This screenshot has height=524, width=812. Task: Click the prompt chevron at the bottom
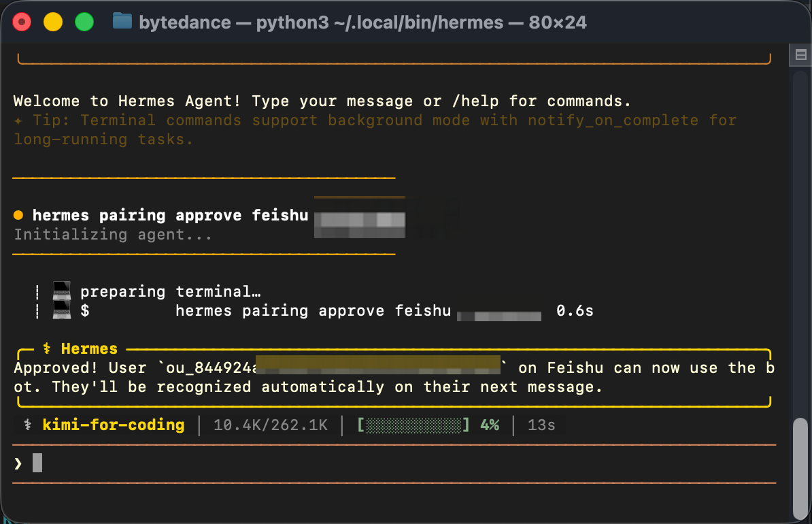[18, 463]
